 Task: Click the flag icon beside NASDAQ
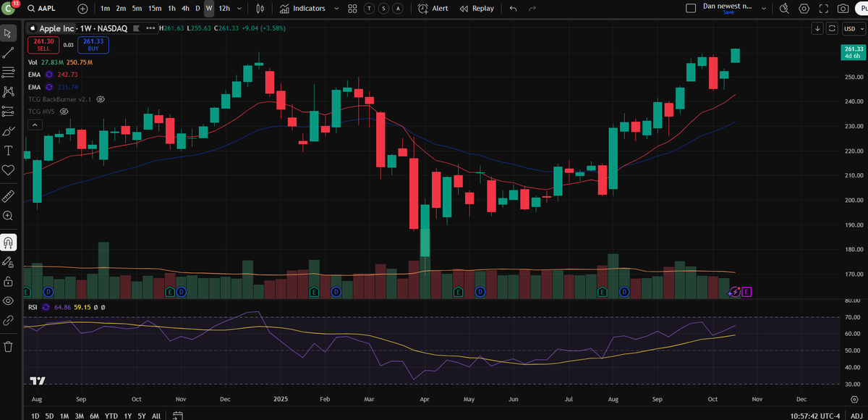(x=135, y=28)
